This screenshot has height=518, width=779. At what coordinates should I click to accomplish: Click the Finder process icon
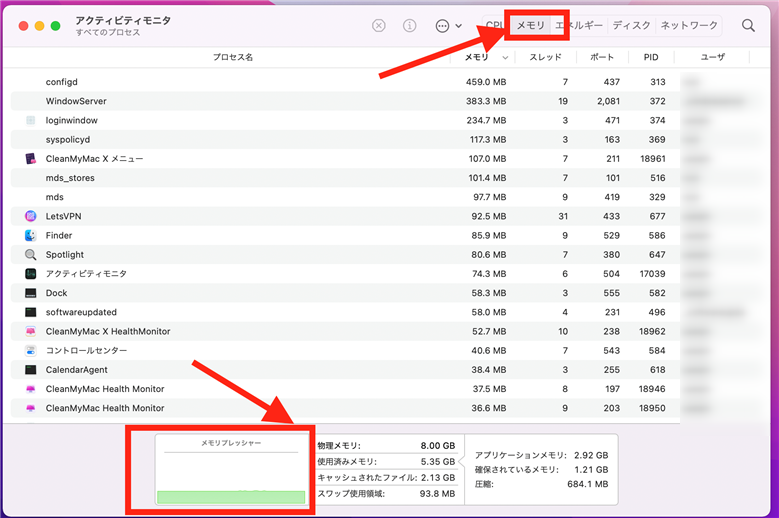point(30,235)
